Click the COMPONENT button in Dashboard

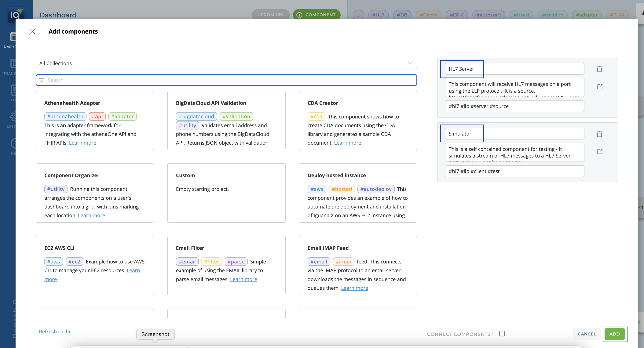[x=317, y=15]
